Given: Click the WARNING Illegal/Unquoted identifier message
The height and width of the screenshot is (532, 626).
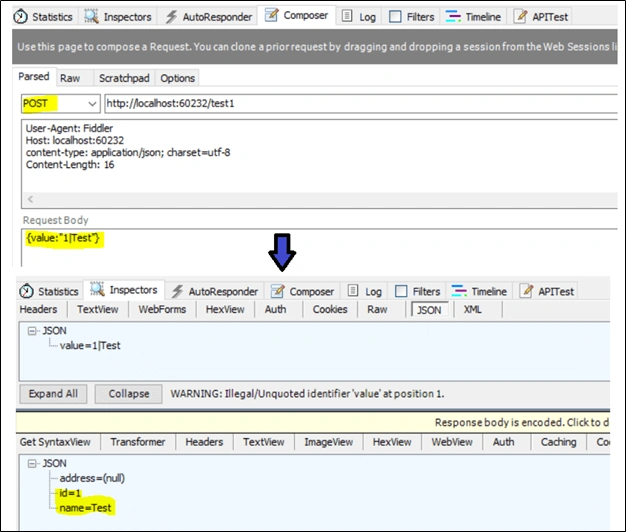Looking at the screenshot, I should 307,394.
